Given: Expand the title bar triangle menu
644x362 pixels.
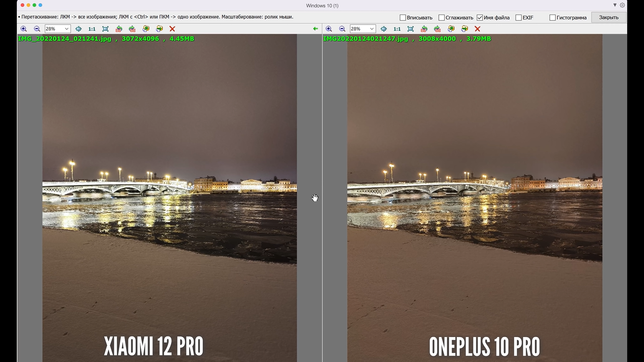Looking at the screenshot, I should pos(615,5).
